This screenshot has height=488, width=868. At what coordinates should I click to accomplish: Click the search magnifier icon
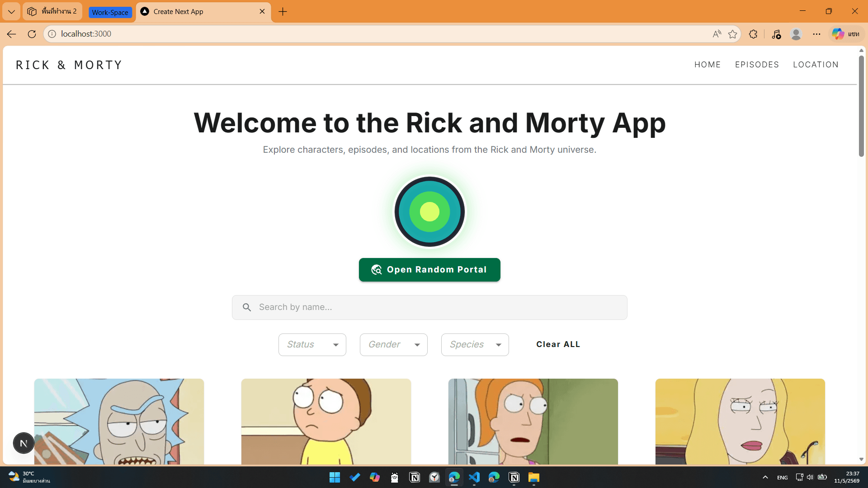pyautogui.click(x=247, y=307)
